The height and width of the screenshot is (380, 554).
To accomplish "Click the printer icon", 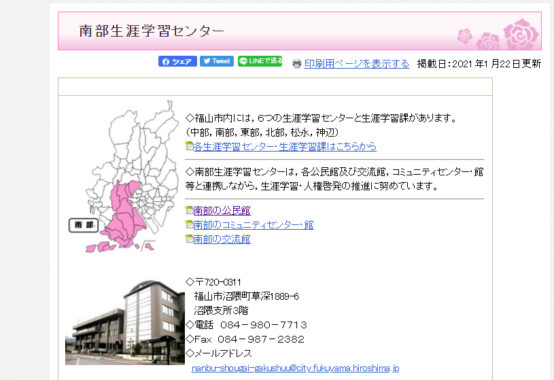I will coord(297,64).
